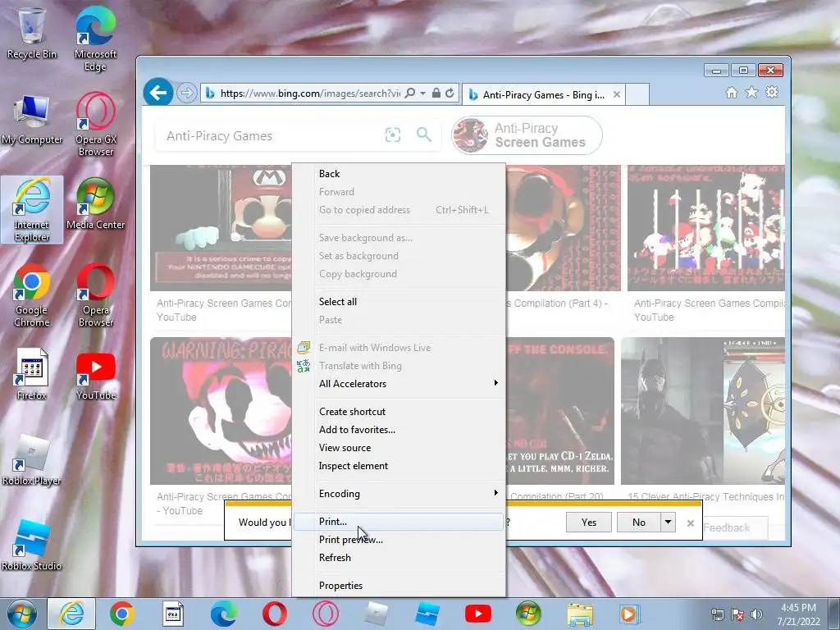Open the Home page icon
The image size is (840, 630).
point(731,93)
